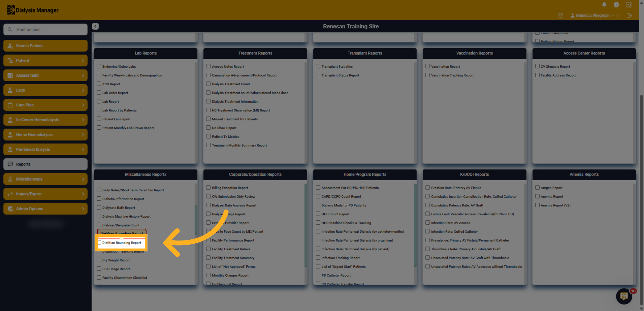Open the Reports sidebar menu item
Screen dimensions: 644x311
coord(45,164)
